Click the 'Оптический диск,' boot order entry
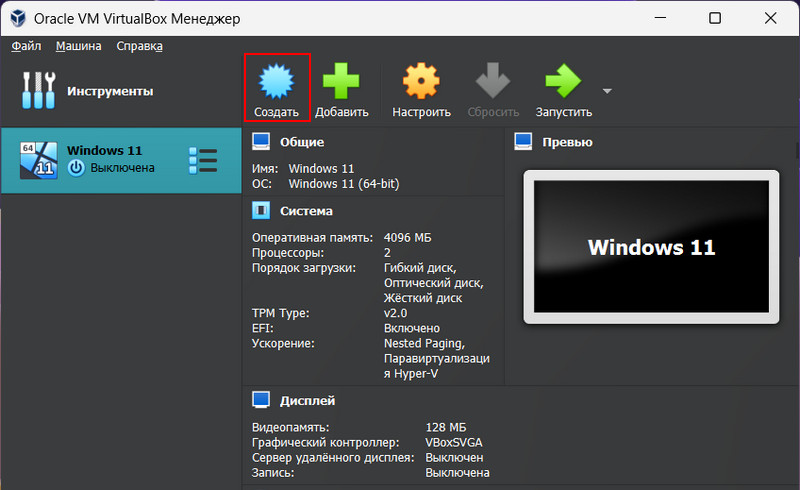The image size is (800, 490). (434, 283)
